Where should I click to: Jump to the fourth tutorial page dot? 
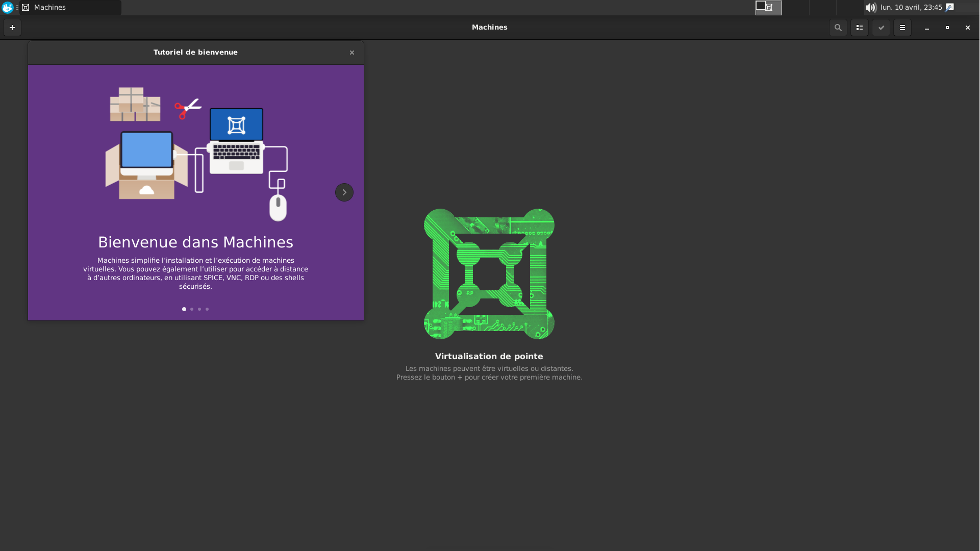click(x=207, y=309)
